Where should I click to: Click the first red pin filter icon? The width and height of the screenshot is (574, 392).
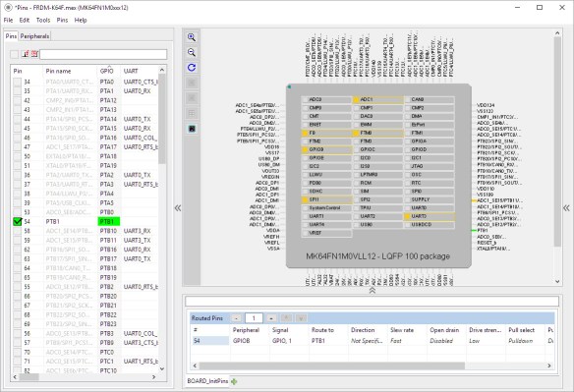[26, 54]
